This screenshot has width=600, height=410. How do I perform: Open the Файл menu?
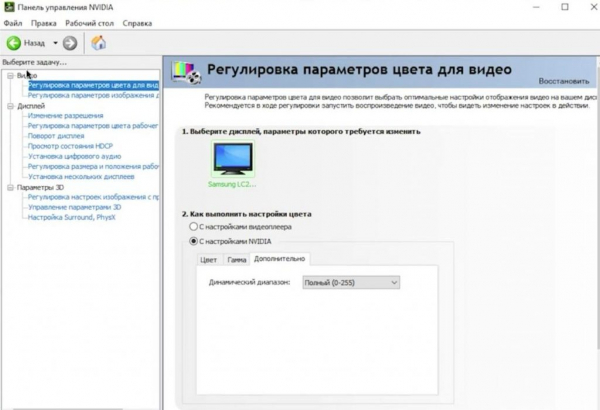pos(13,23)
